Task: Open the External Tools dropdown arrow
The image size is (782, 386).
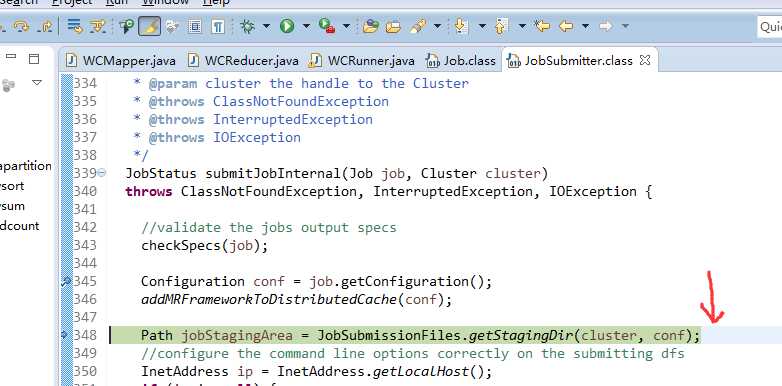Action: coord(346,26)
